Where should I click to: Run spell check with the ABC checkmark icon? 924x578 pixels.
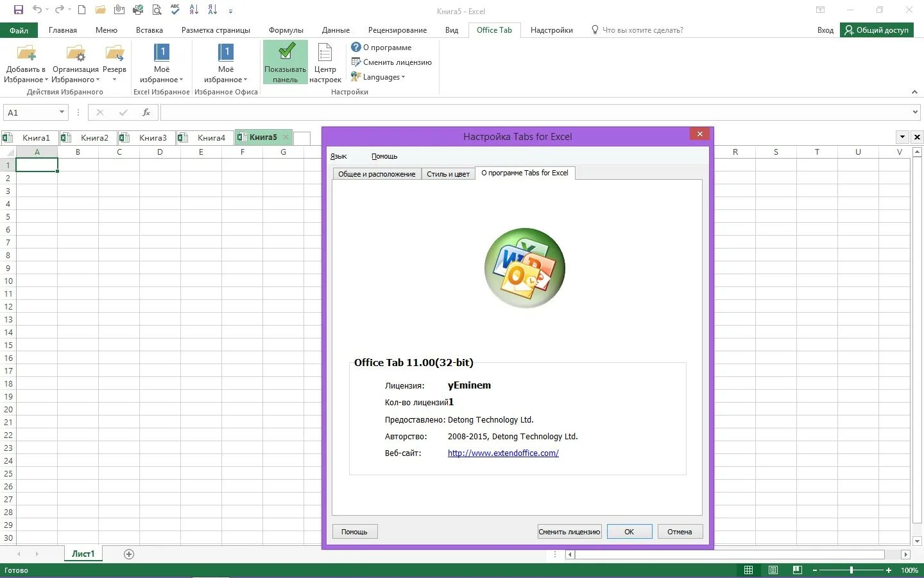175,10
